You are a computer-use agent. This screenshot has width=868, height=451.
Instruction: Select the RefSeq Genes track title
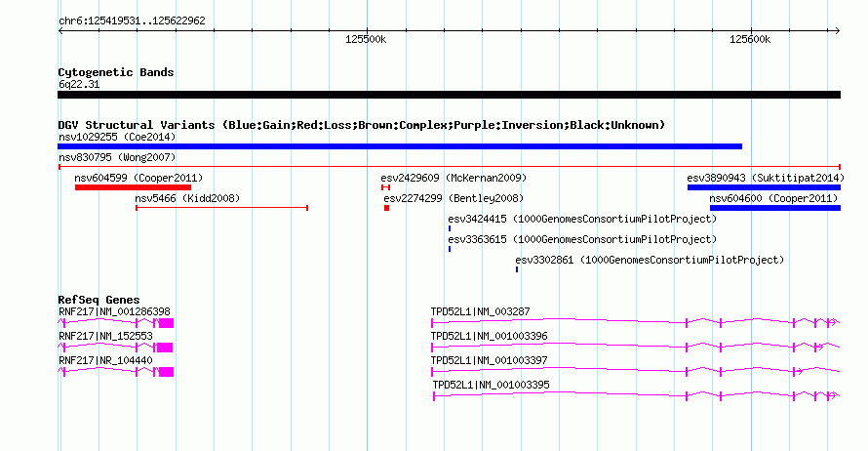pos(99,300)
